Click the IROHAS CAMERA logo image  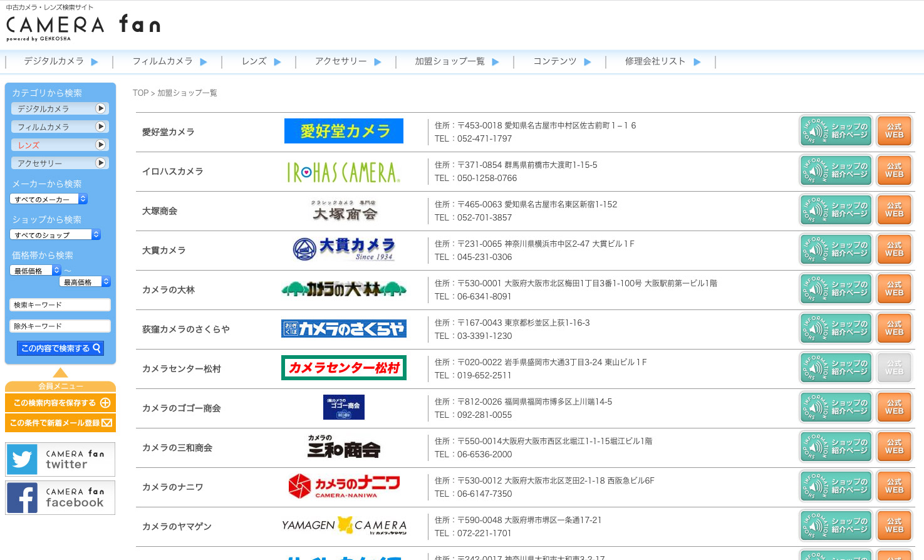(x=344, y=172)
